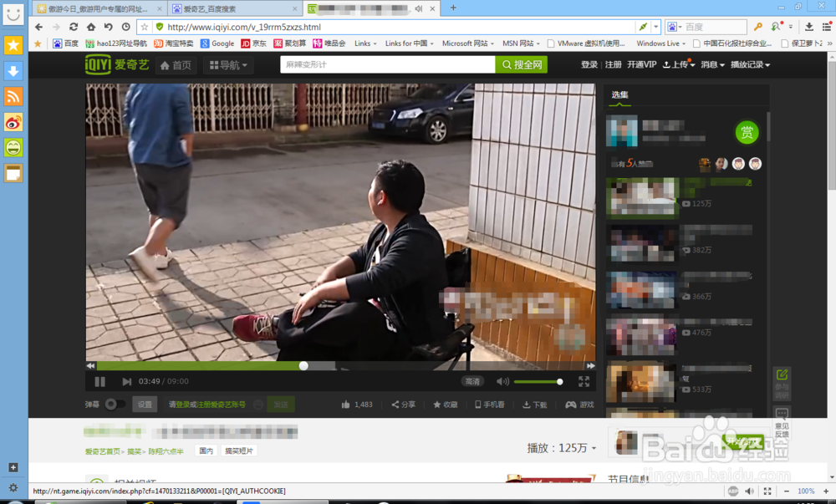This screenshot has width=836, height=504.
Task: Open the RSS feed sidebar icon
Action: tap(13, 96)
